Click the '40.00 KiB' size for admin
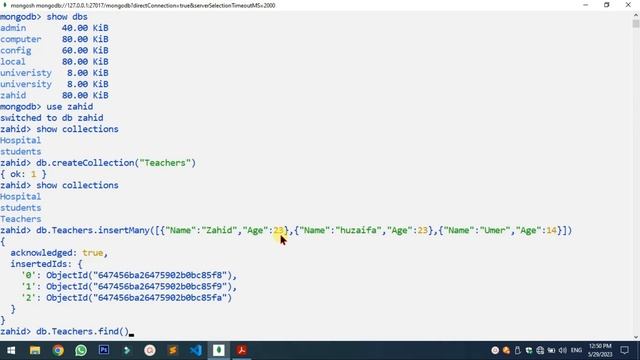 tap(85, 28)
